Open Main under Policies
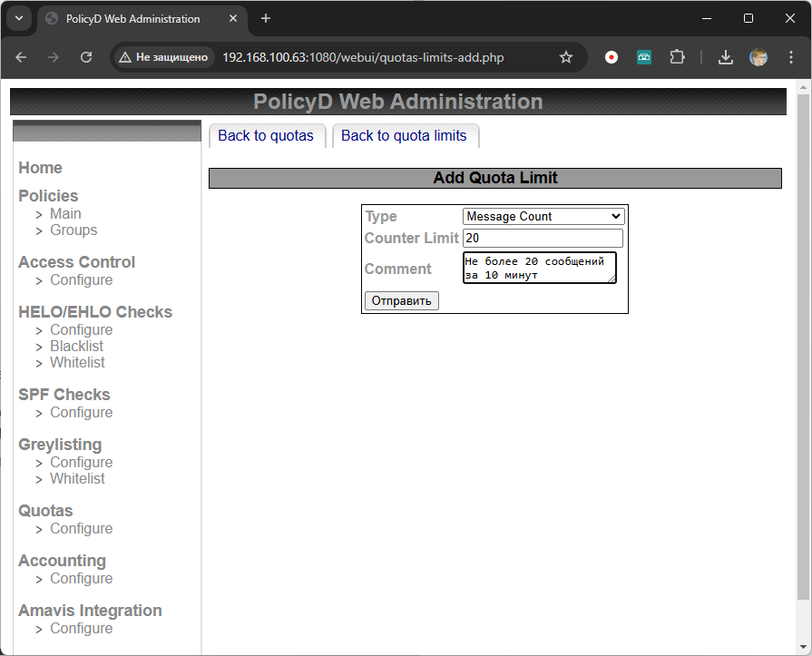Screen dimensions: 812x656 tap(65, 214)
